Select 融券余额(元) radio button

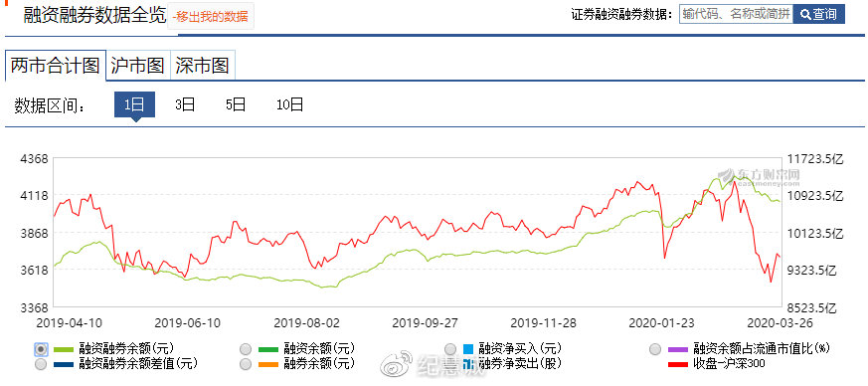tap(247, 364)
